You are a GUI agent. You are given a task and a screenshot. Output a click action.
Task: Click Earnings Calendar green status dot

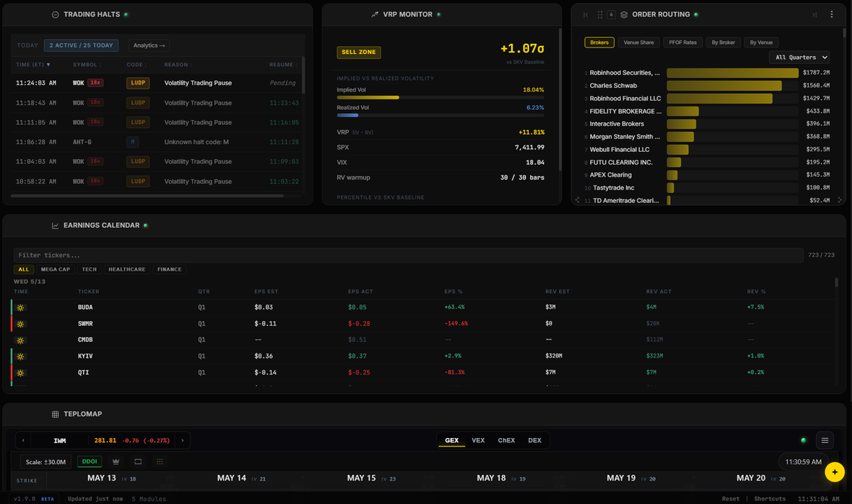coord(146,226)
